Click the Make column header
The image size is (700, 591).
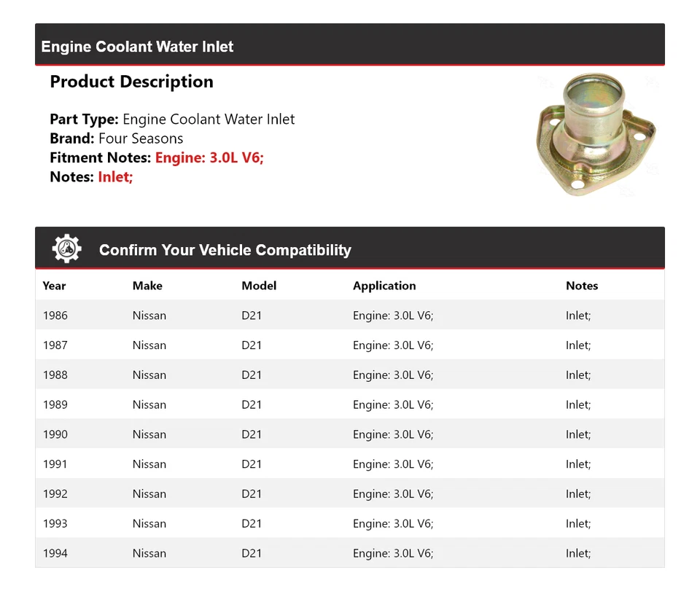[x=147, y=286]
